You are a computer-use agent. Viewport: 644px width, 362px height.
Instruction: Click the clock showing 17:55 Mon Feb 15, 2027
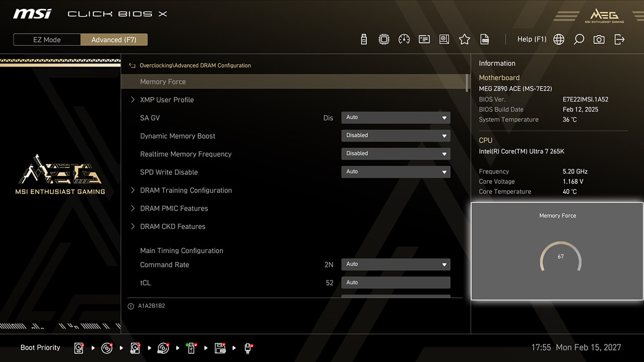(576, 347)
